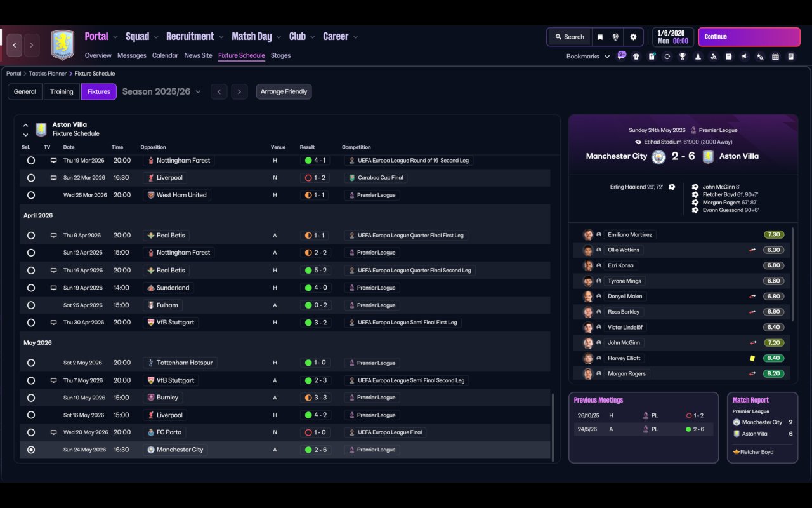This screenshot has height=508, width=812.
Task: Go to the previous season with left arrow
Action: 219,91
